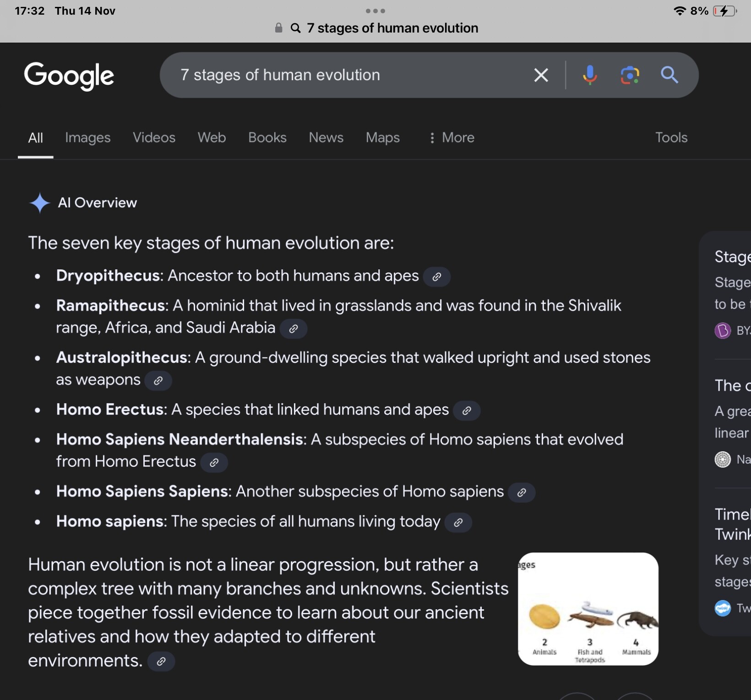Click the 'AI Overview' heading label

pos(97,202)
